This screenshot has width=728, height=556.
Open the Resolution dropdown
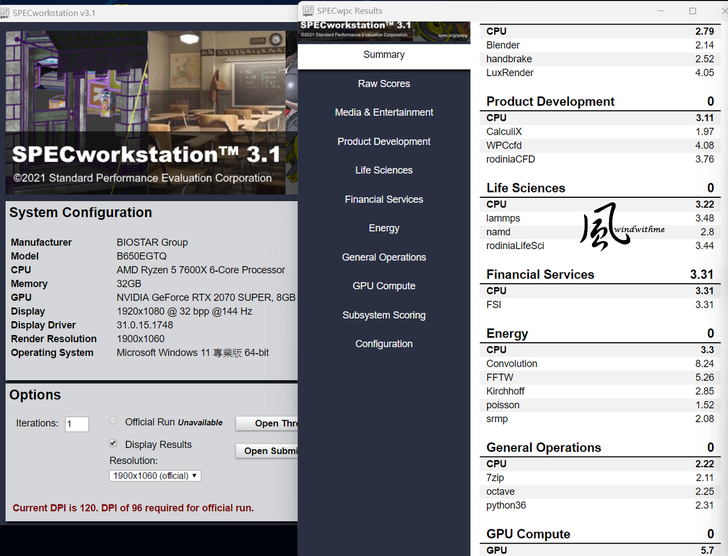[x=155, y=476]
